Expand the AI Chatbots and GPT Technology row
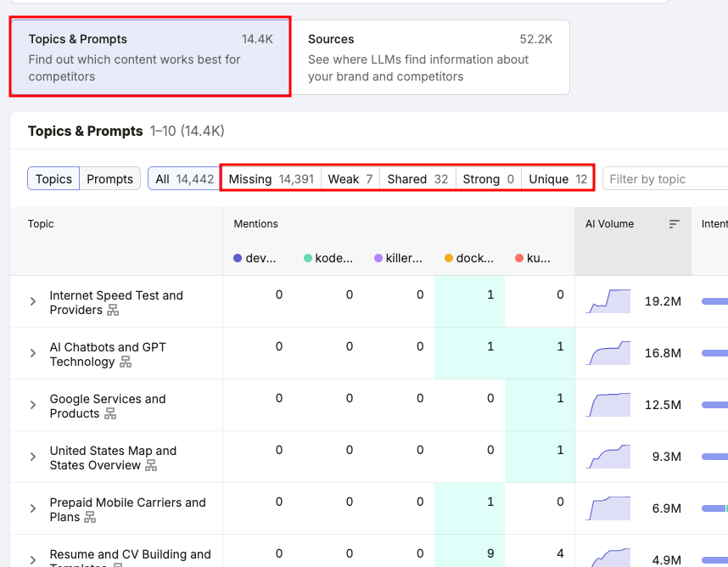 [33, 353]
